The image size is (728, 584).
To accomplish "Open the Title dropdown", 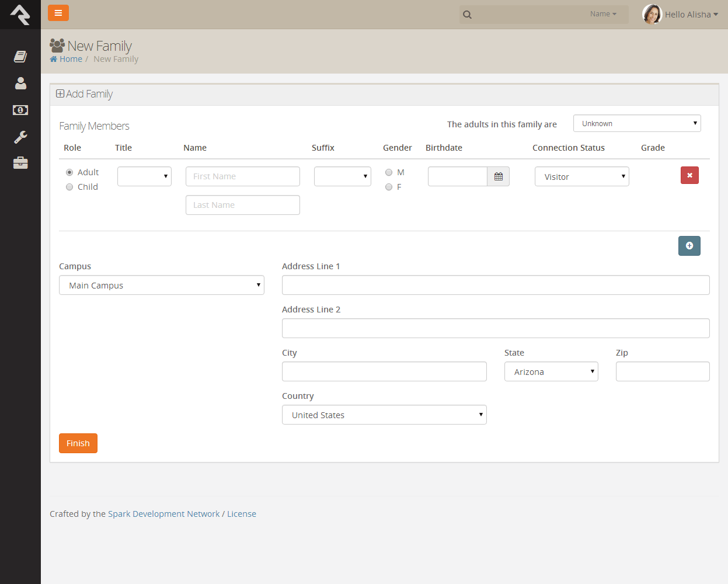I will [144, 176].
